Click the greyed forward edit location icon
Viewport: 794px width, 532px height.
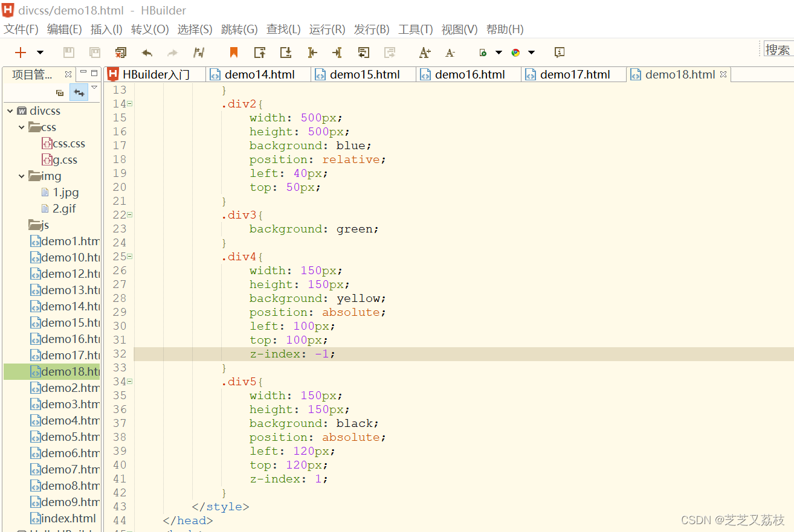pos(390,53)
